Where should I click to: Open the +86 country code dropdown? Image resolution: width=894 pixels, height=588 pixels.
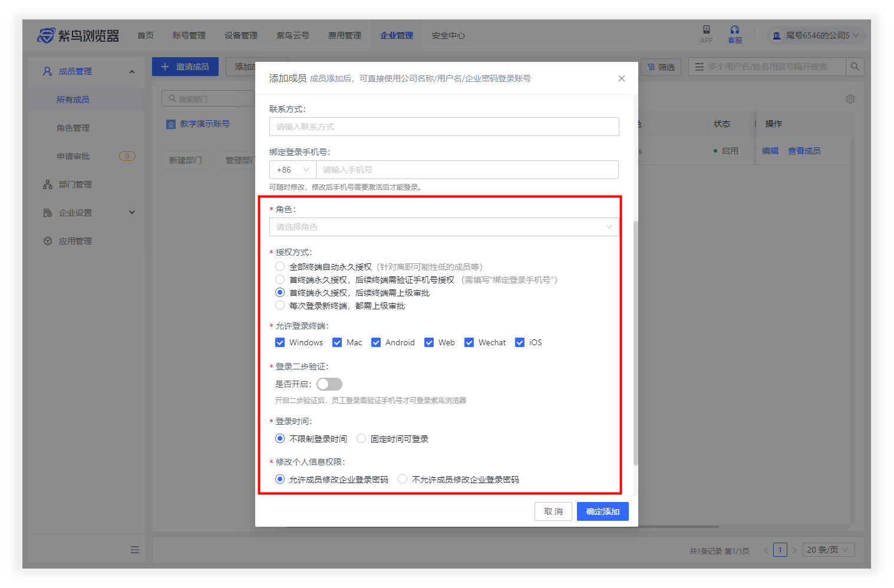click(292, 170)
